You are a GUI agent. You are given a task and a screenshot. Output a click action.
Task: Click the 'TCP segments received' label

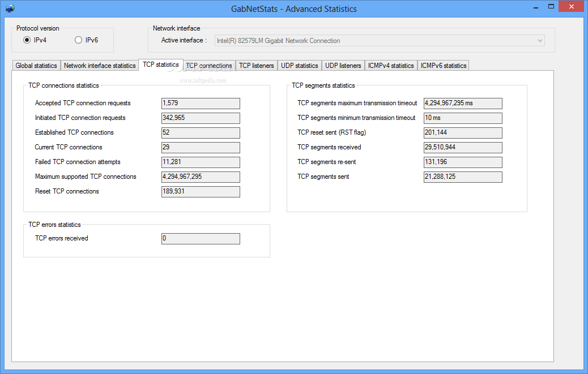point(329,147)
